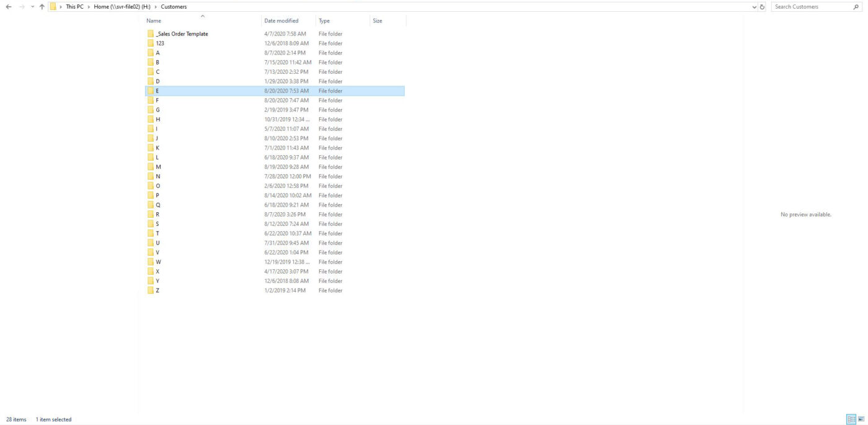Click the folder icon in the address bar

tap(53, 7)
